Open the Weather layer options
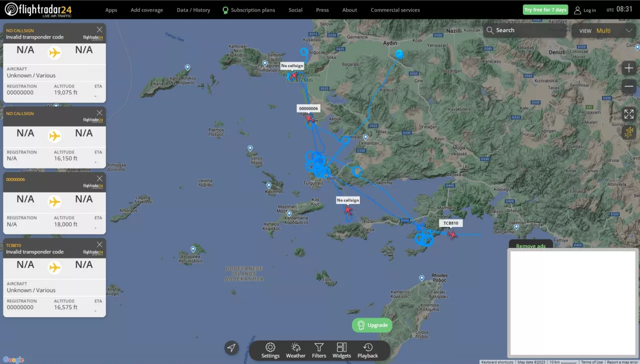640x364 pixels. [x=295, y=350]
